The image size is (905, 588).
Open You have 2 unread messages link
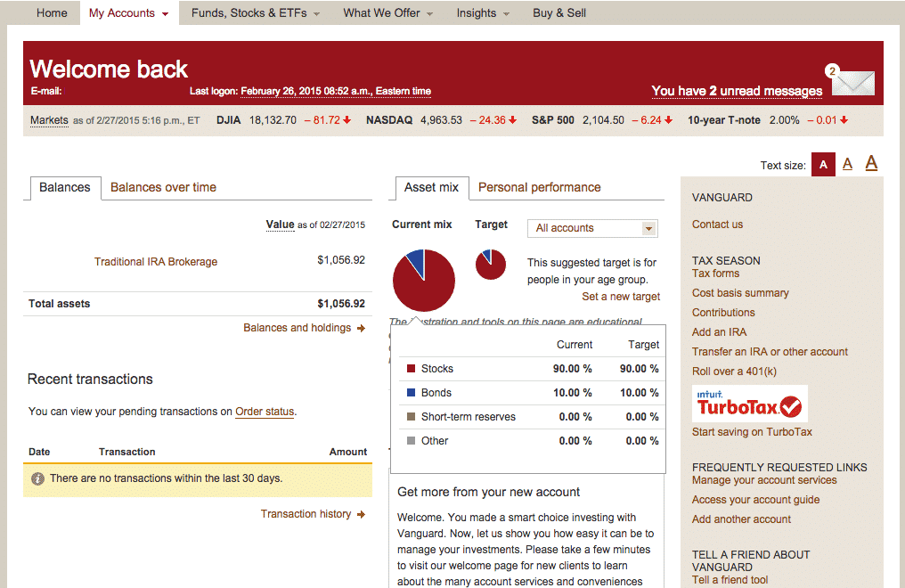[737, 91]
